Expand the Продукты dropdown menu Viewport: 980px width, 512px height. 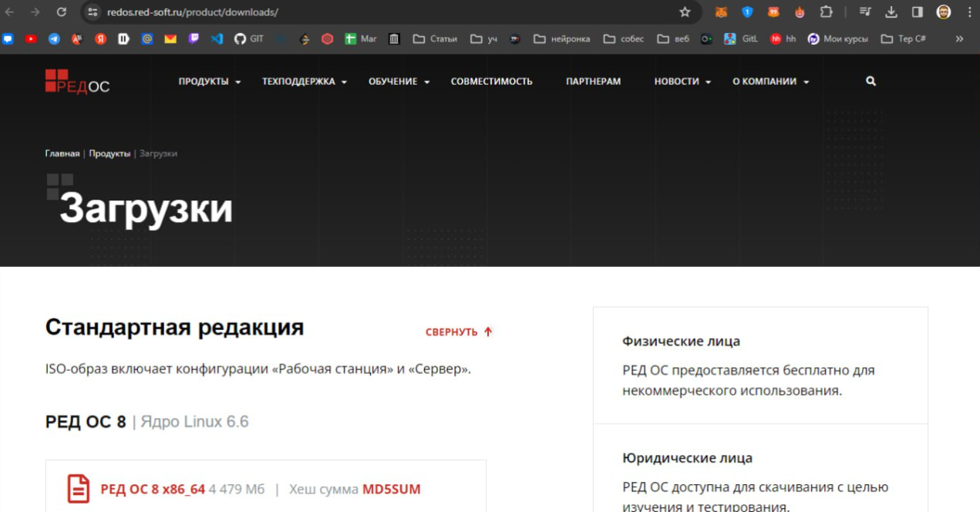(x=210, y=82)
